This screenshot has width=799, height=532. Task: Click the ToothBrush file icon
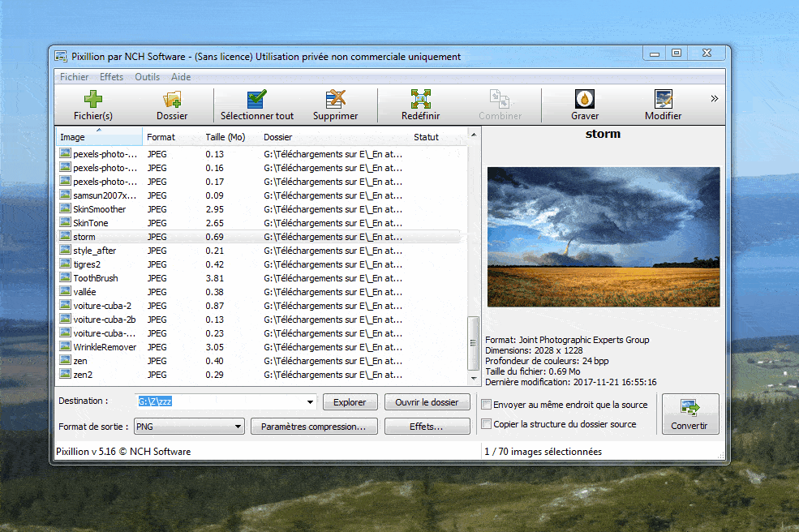65,277
